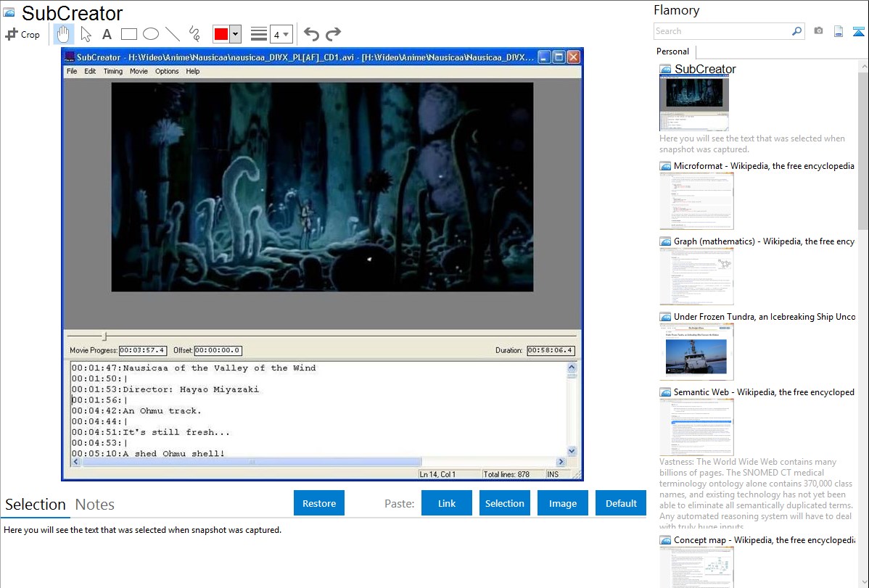The image size is (869, 588).
Task: Click the Restore button
Action: tap(319, 503)
